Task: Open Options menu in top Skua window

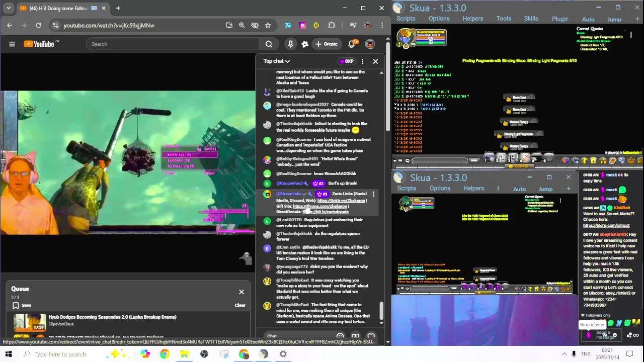Action: 439,19
